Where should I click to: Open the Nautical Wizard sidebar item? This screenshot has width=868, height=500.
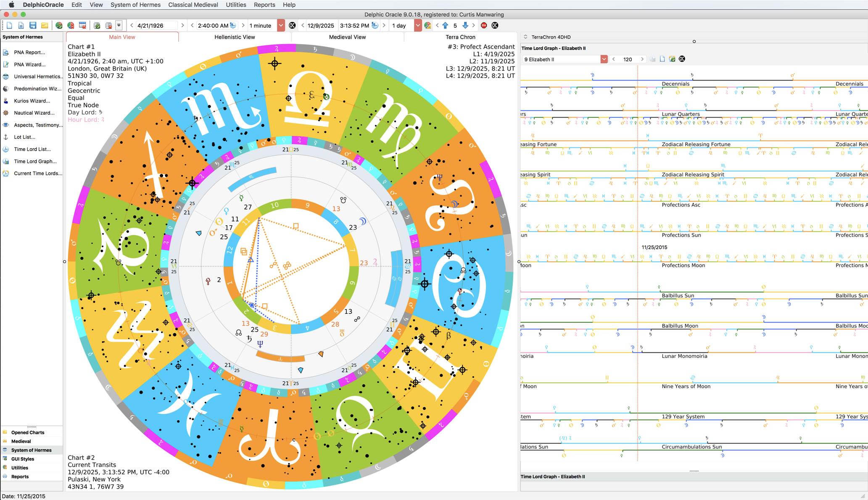(34, 113)
